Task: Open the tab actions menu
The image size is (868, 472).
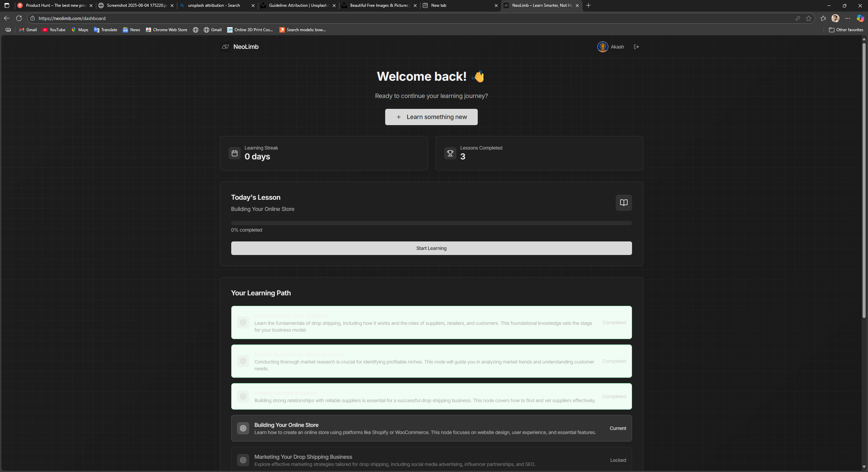Action: [6, 5]
